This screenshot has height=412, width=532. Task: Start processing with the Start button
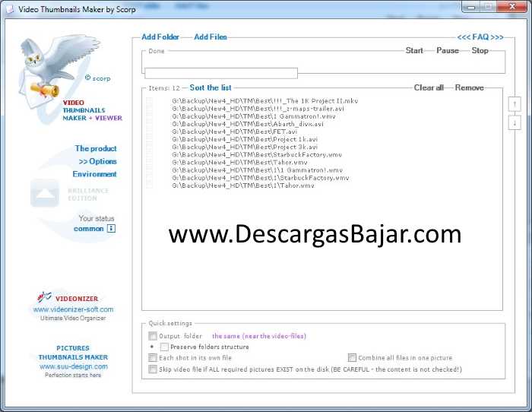pyautogui.click(x=414, y=51)
